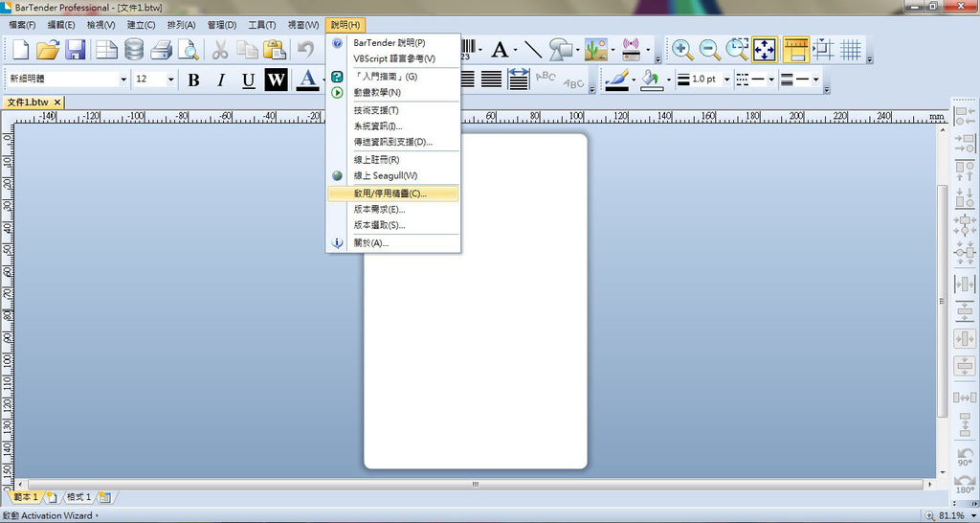The height and width of the screenshot is (523, 980).
Task: Select the RFID encoder tool
Action: coord(632,50)
